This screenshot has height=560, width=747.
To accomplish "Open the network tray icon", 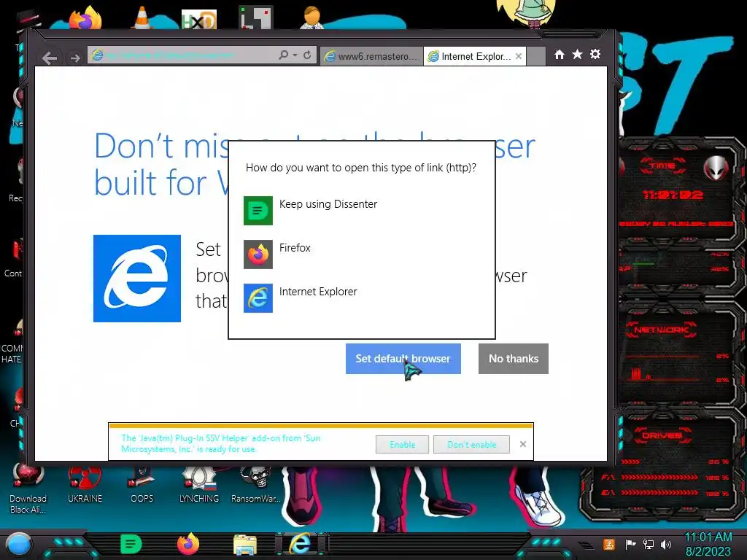I will [x=648, y=544].
